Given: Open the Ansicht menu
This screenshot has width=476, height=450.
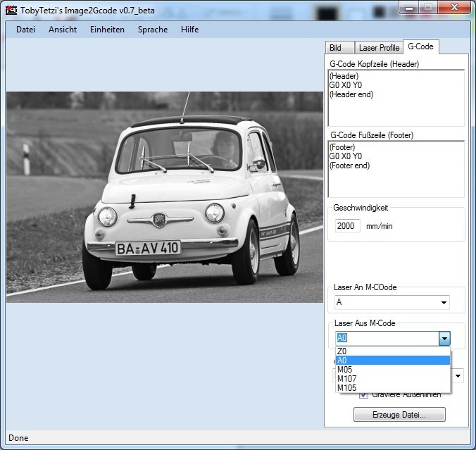Looking at the screenshot, I should coord(62,30).
